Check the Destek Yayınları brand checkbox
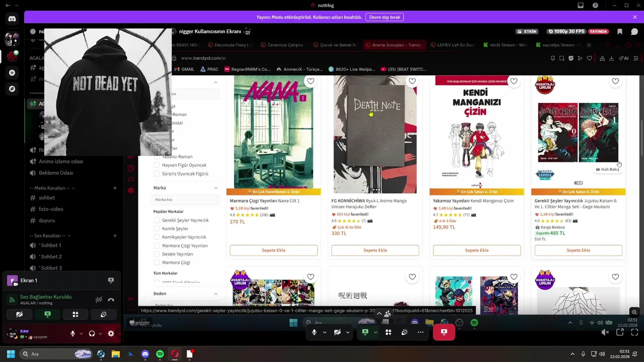The width and height of the screenshot is (644, 362). point(156,254)
